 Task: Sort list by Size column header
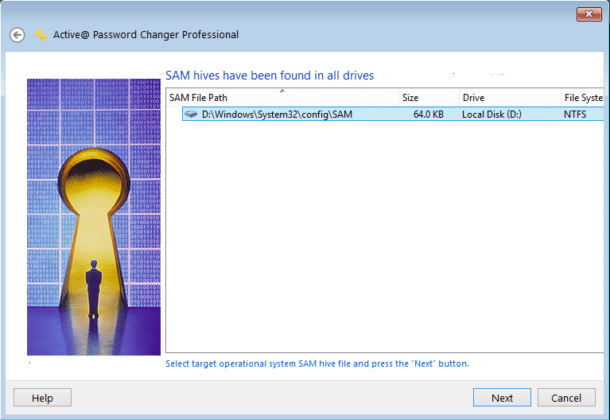pos(429,98)
